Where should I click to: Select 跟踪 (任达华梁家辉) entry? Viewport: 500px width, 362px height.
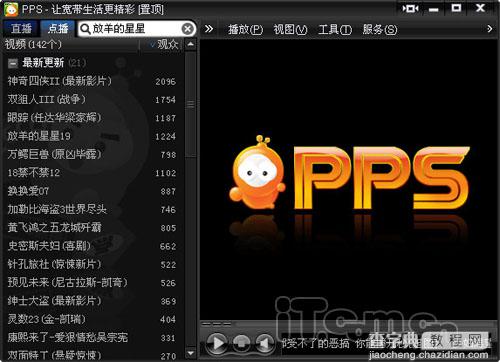[x=92, y=118]
